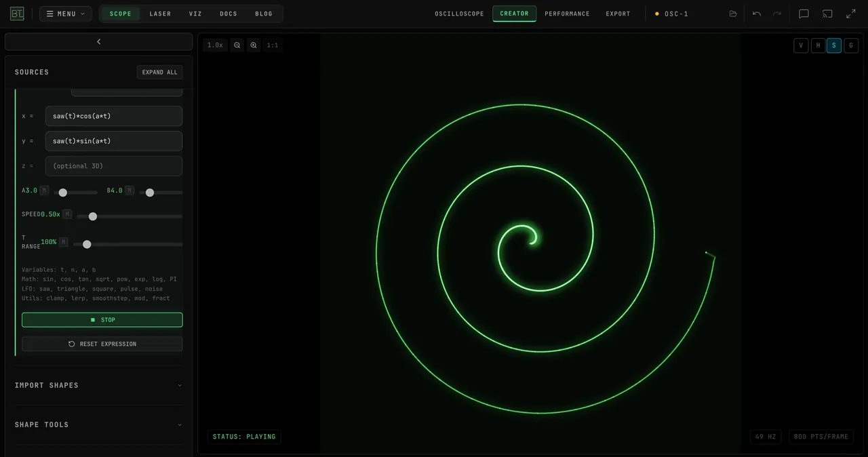Select the CREATOR mode
Viewport: 868px width, 457px height.
[x=514, y=14]
